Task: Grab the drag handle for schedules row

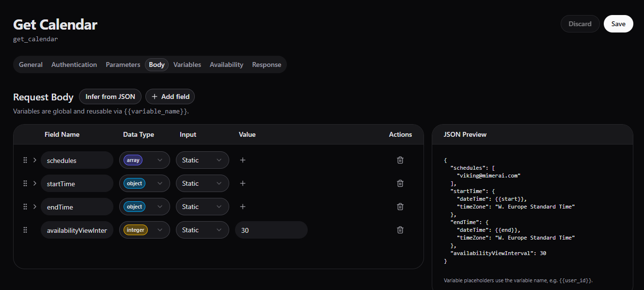Action: [x=25, y=160]
